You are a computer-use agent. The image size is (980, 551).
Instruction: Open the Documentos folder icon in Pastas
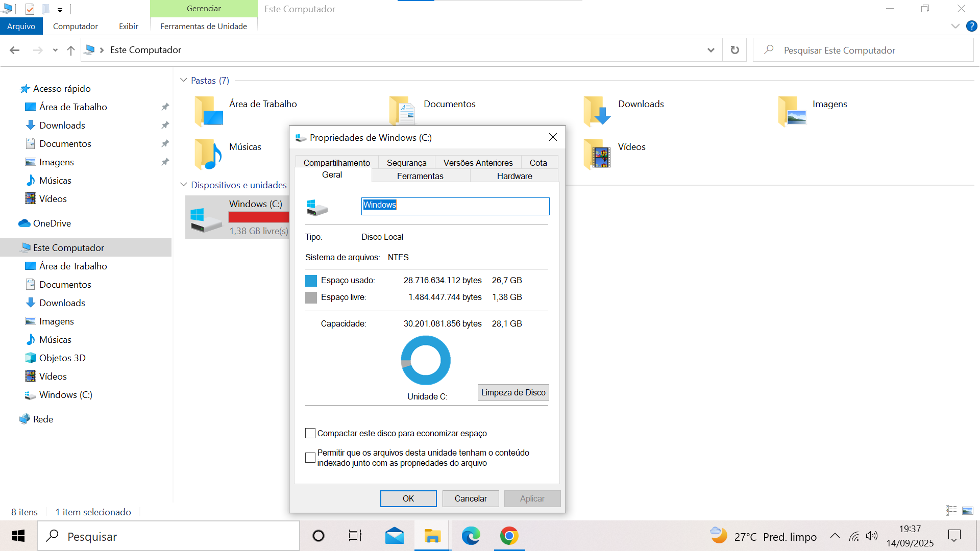point(402,111)
